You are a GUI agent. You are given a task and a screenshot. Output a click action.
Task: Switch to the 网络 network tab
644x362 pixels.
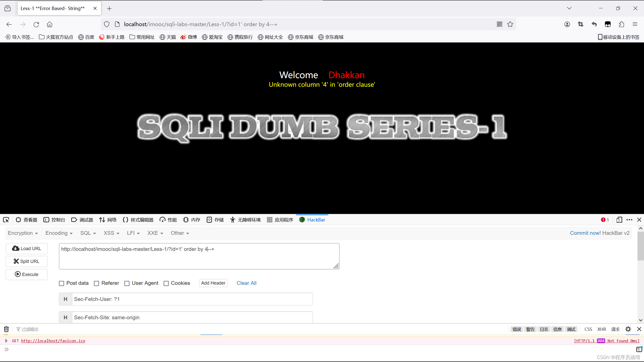108,220
